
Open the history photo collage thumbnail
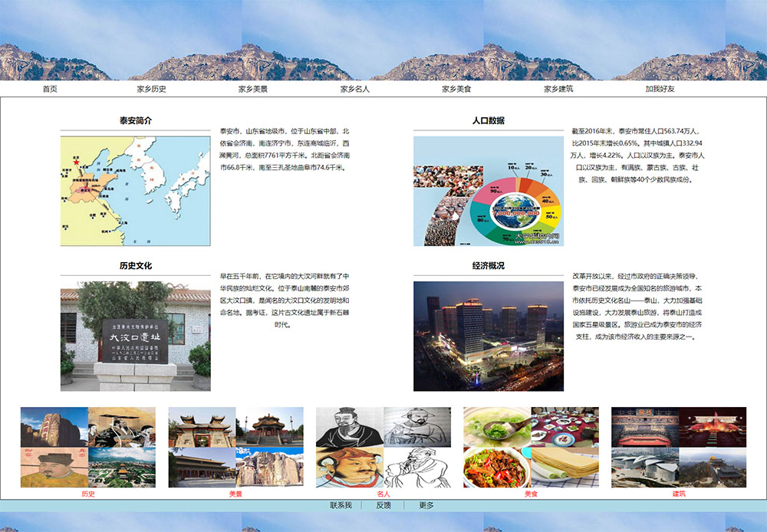coord(88,448)
